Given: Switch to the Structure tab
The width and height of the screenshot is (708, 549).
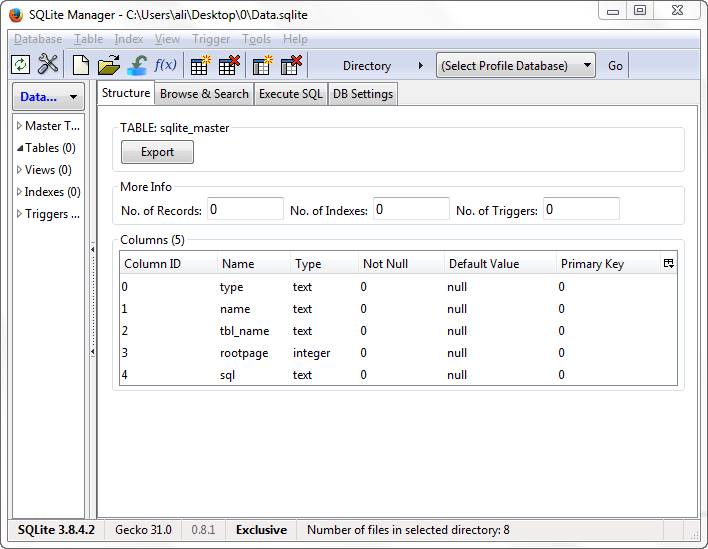Looking at the screenshot, I should tap(126, 93).
